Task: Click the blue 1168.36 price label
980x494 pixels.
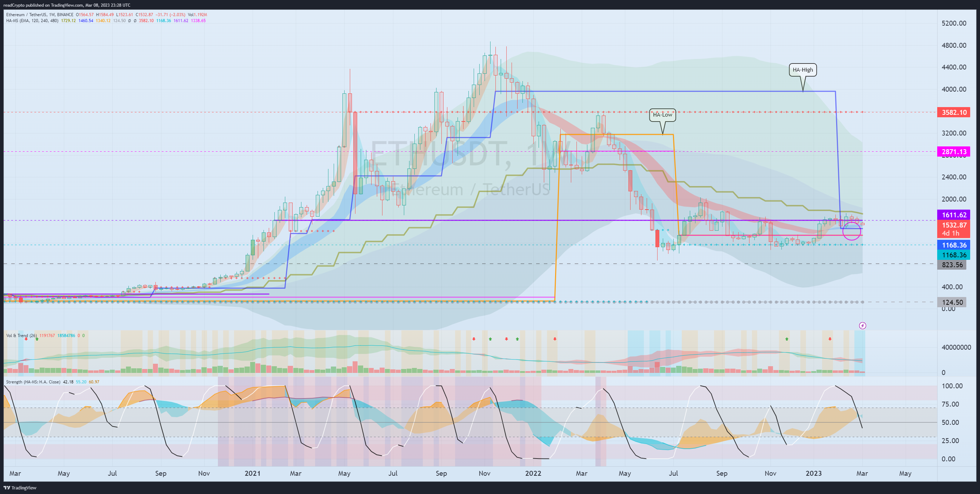Action: coord(954,245)
